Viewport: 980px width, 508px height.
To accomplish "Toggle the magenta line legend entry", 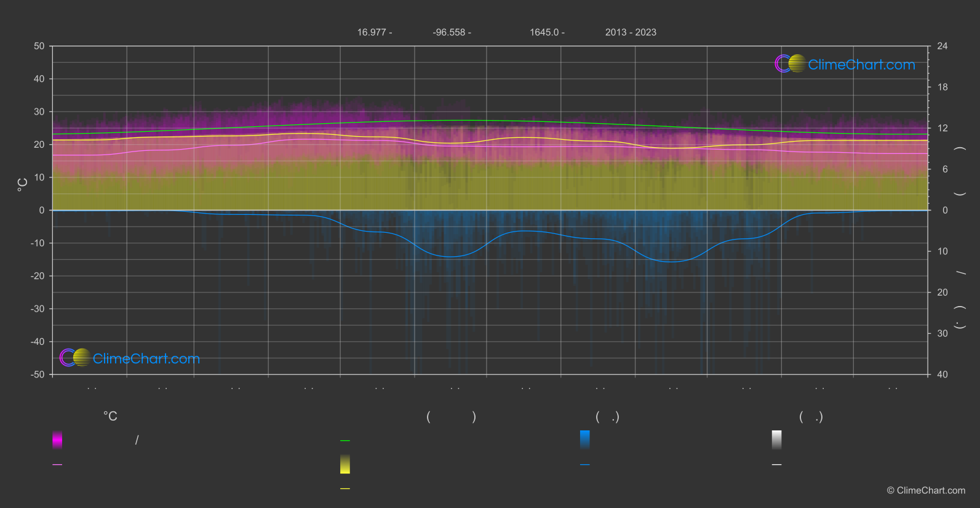I will click(x=57, y=464).
